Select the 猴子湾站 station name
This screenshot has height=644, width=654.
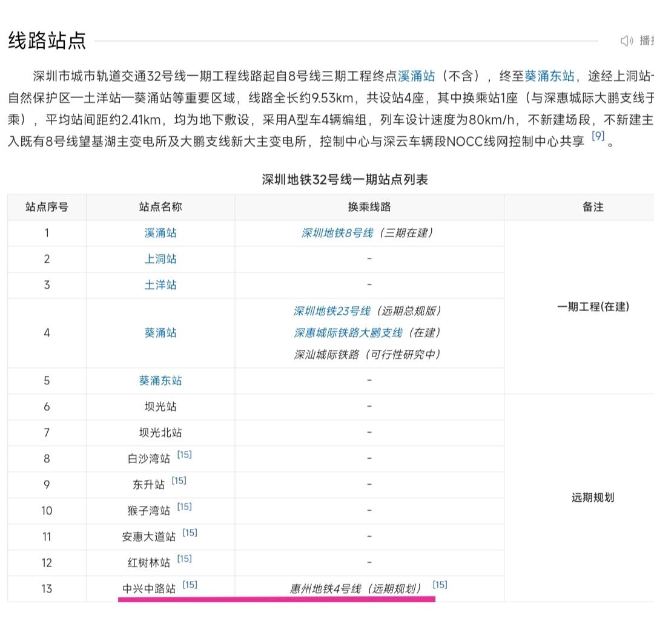149,511
